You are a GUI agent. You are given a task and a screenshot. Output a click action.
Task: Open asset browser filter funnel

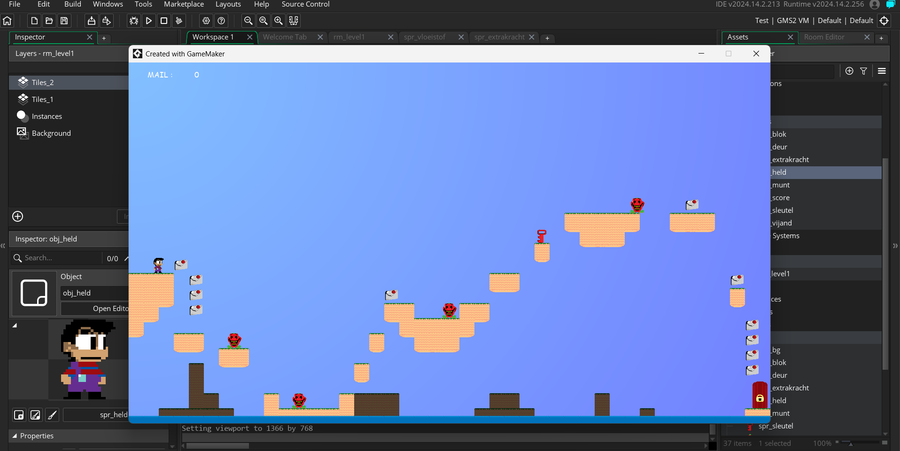863,71
